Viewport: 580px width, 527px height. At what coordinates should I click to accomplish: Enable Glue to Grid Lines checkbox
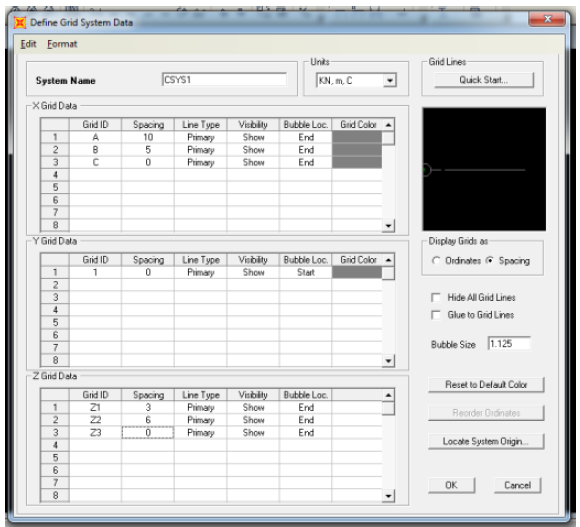point(436,315)
